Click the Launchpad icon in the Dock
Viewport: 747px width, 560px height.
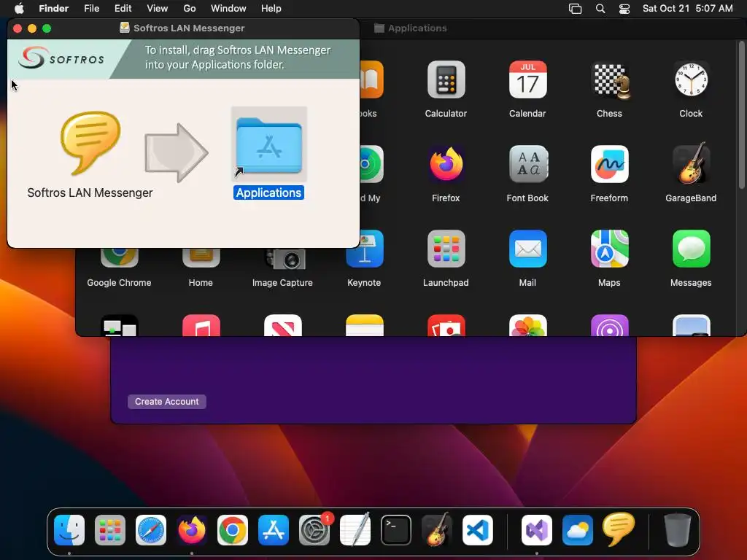pos(110,530)
